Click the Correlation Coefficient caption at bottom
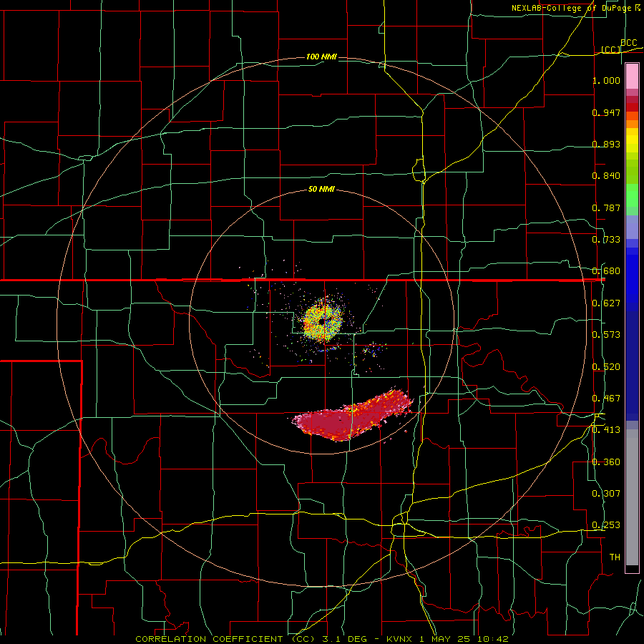 tap(322, 639)
